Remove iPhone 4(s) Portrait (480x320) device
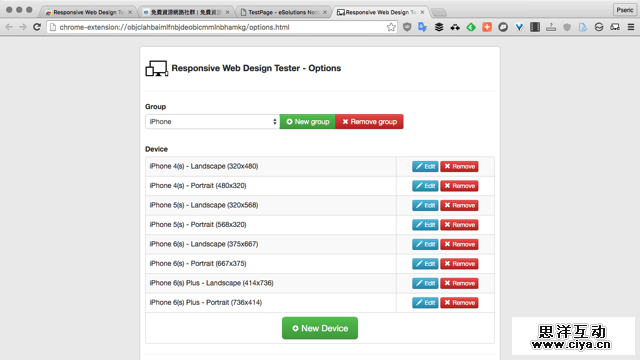This screenshot has height=360, width=640. point(459,186)
